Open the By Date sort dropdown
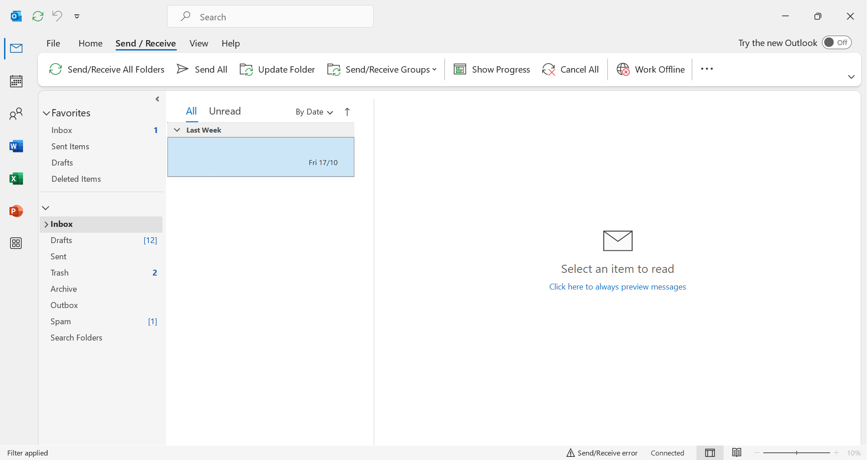Viewport: 868px width, 460px height. pos(314,112)
